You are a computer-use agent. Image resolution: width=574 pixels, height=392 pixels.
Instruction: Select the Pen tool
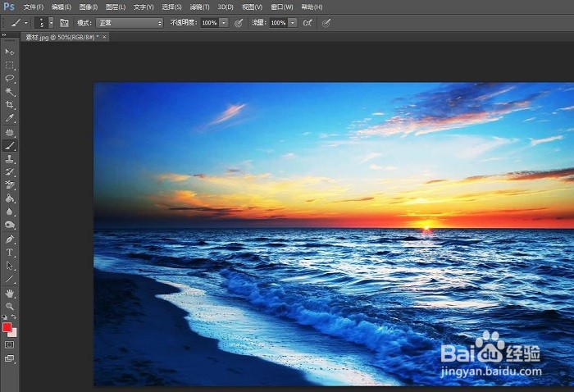click(10, 239)
